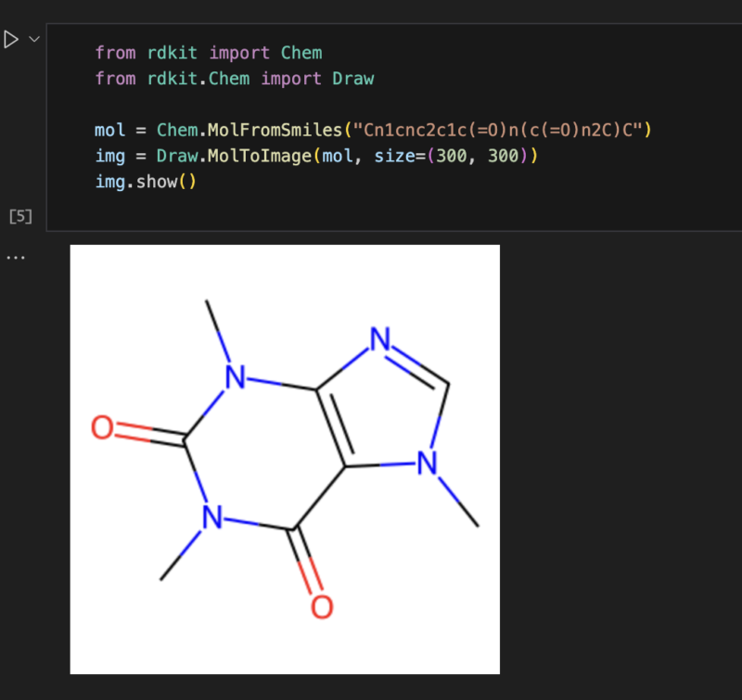Click the right-side nitrogen with methyl group
Image resolution: width=742 pixels, height=700 pixels.
427,463
